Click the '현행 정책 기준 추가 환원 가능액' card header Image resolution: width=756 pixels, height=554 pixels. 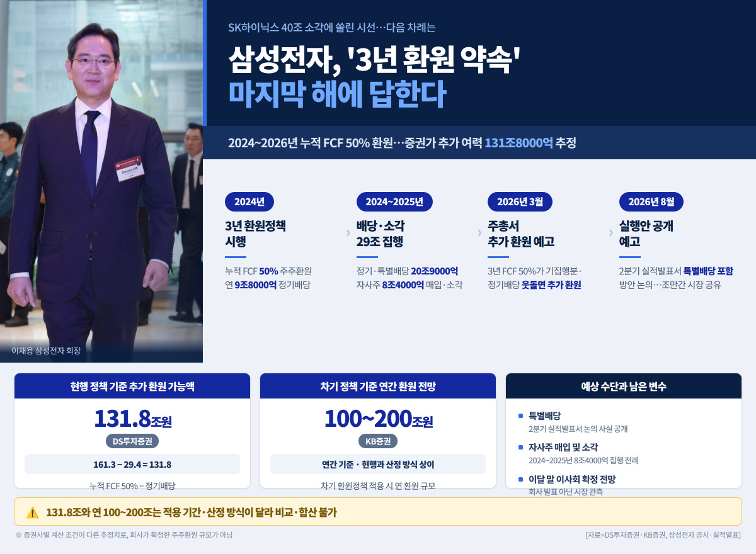point(132,386)
